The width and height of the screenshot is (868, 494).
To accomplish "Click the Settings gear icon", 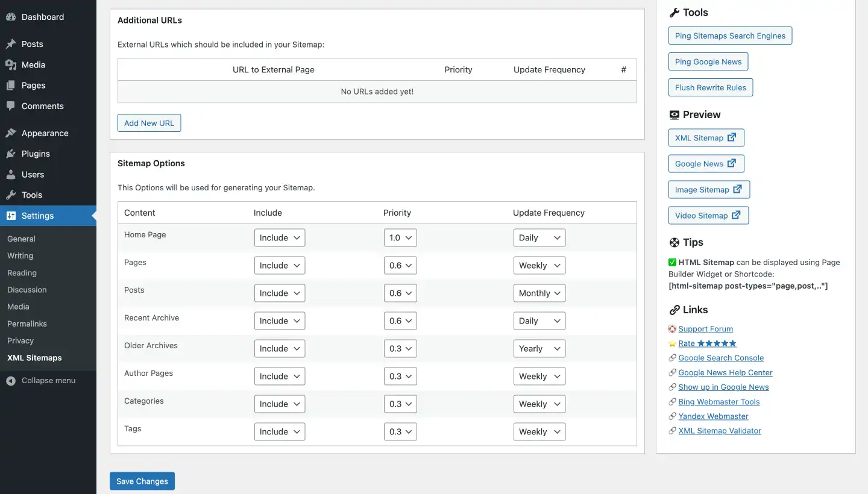I will (x=11, y=216).
